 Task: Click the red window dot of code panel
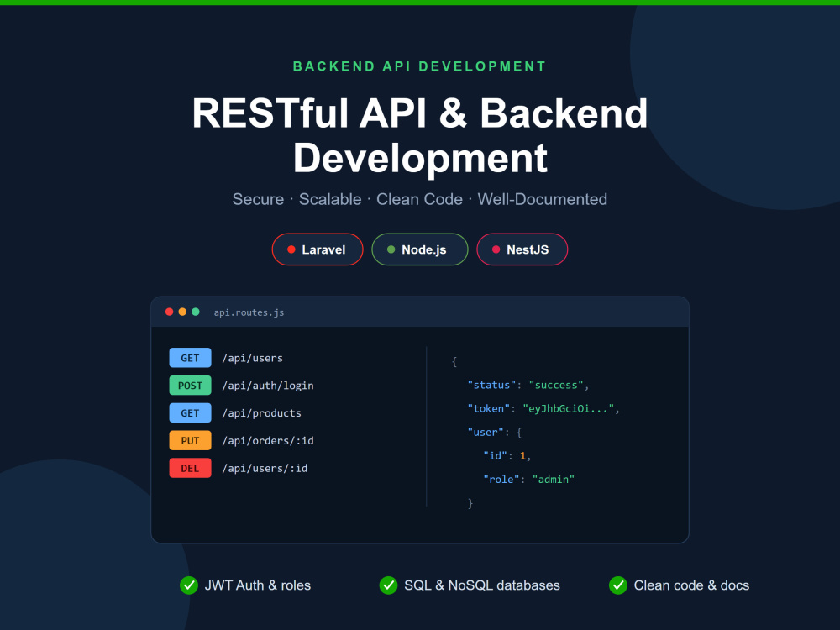click(170, 312)
